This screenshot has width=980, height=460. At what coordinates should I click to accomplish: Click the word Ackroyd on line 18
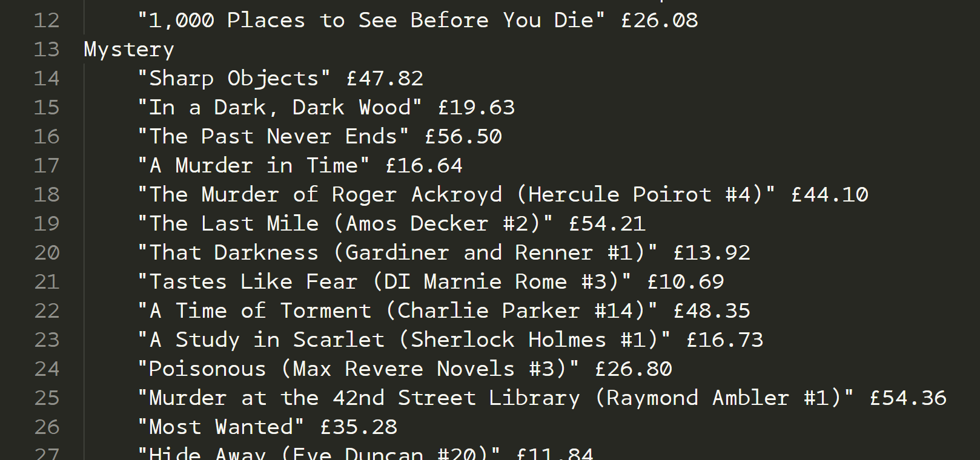[x=457, y=195]
